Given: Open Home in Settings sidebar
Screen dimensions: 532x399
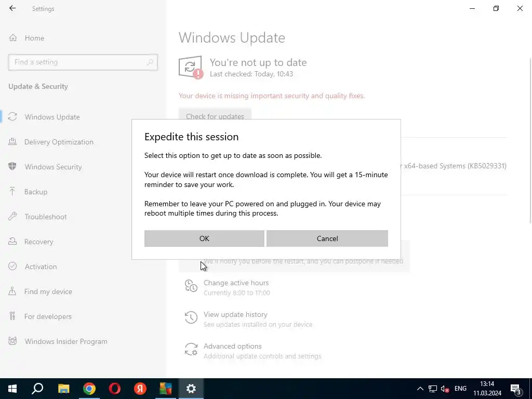Looking at the screenshot, I should [x=34, y=38].
